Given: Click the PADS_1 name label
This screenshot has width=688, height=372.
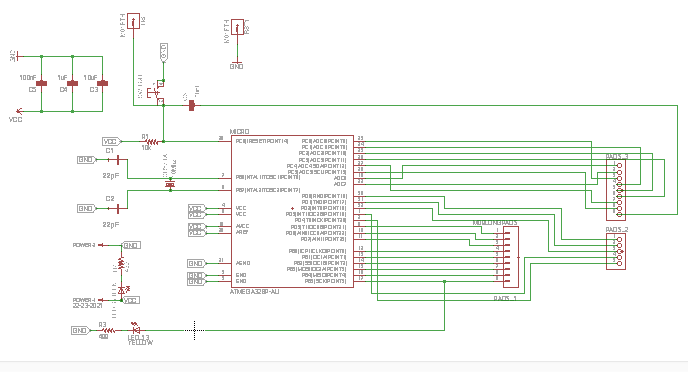Looking at the screenshot, I should [x=505, y=299].
